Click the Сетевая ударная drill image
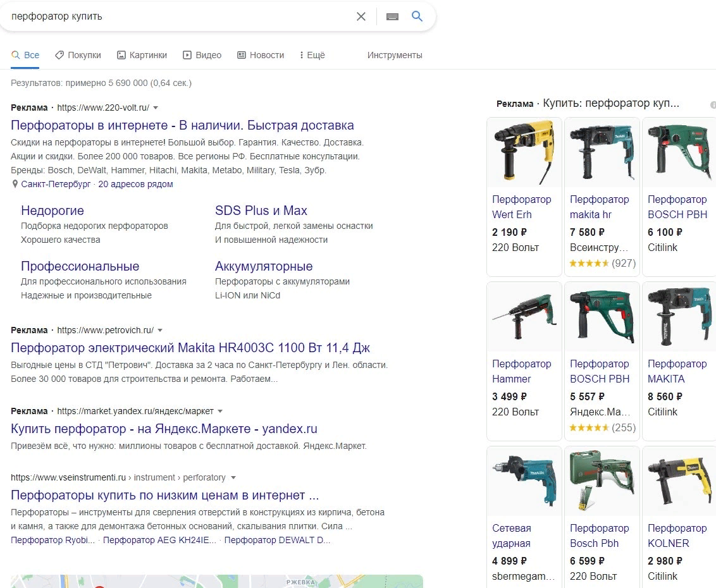Screen dimensions: 716x588 524,481
